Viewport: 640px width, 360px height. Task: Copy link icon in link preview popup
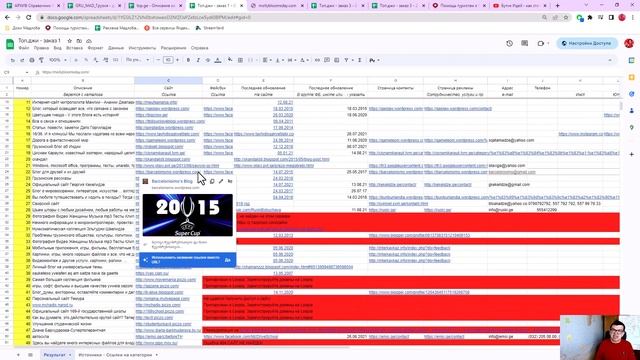click(x=212, y=181)
